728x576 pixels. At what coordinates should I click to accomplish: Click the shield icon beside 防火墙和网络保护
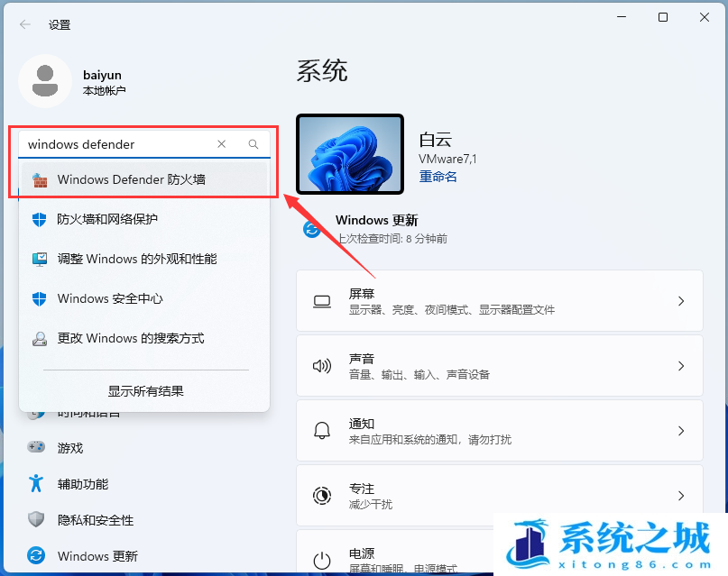[40, 219]
